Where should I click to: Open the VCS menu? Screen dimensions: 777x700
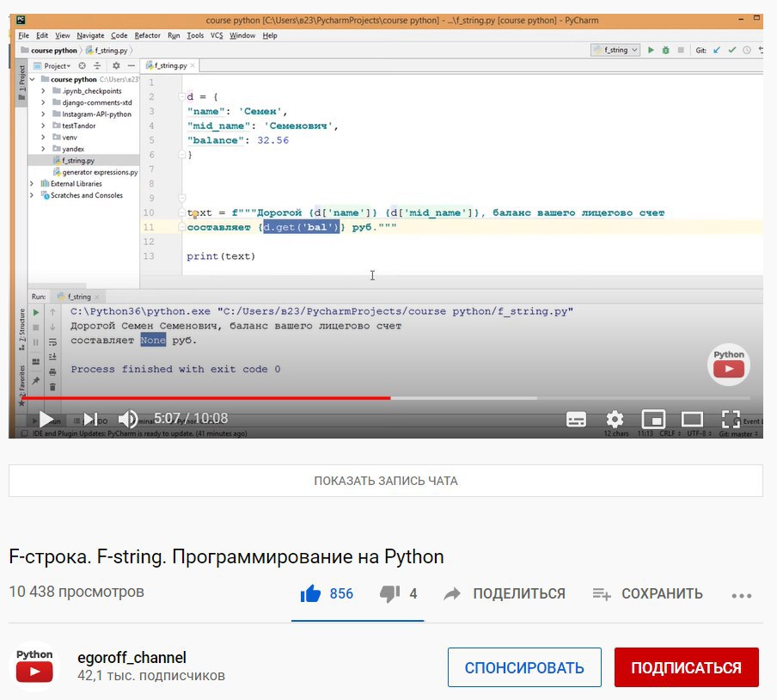217,36
